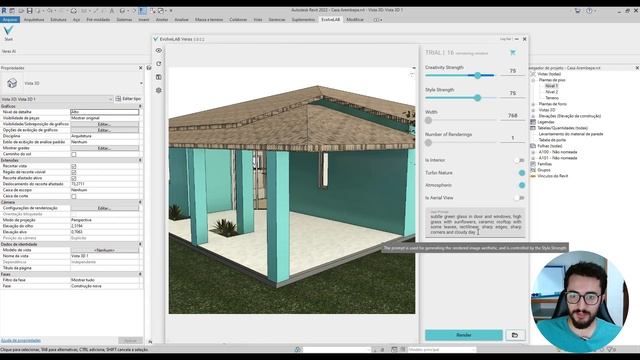Collapse the Câmera section in Properties

coord(140,202)
